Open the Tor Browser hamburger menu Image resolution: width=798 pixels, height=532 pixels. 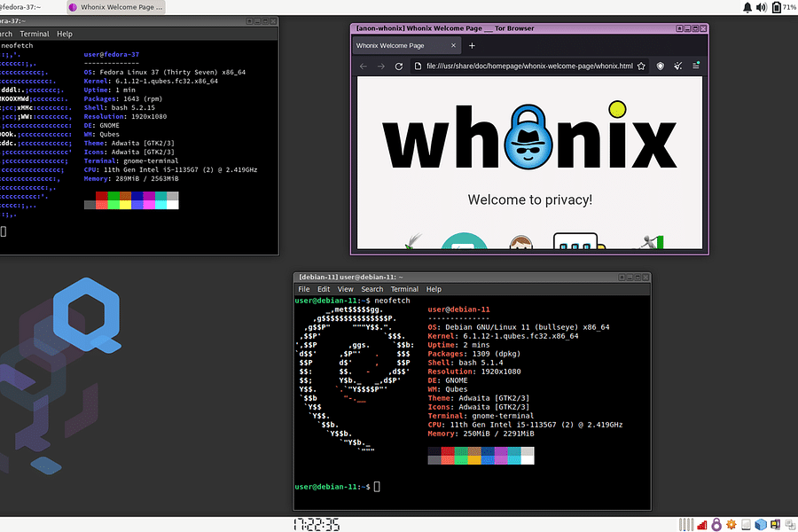[697, 66]
